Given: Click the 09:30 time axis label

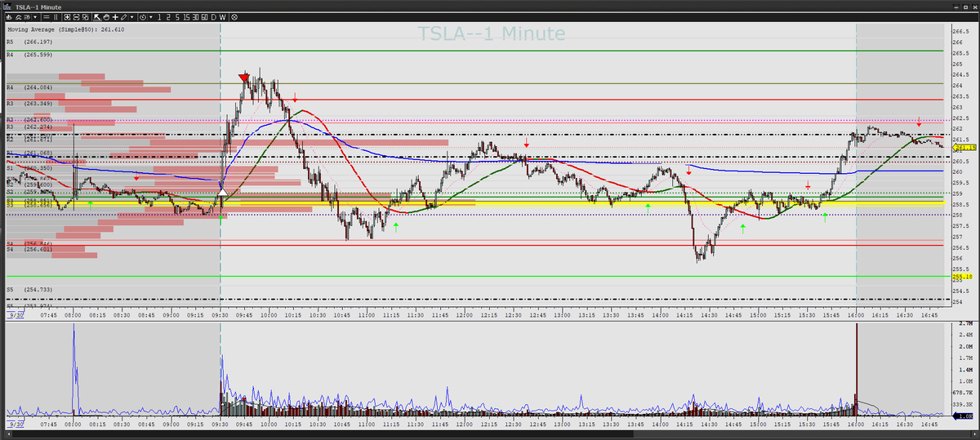Looking at the screenshot, I should 220,313.
